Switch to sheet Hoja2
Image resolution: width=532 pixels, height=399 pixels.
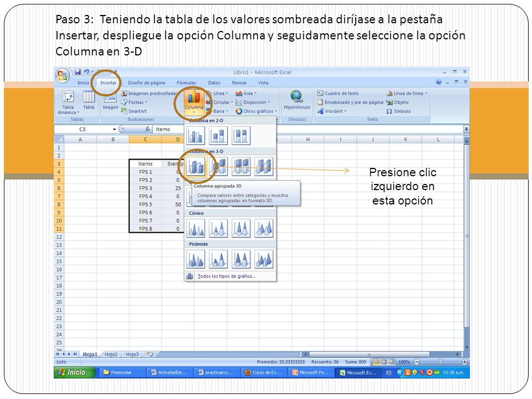[111, 354]
